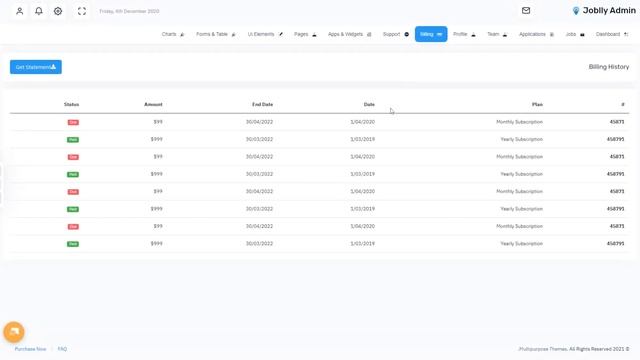Go to the Dashboard menu
Image resolution: width=640 pixels, height=360 pixels.
[612, 34]
